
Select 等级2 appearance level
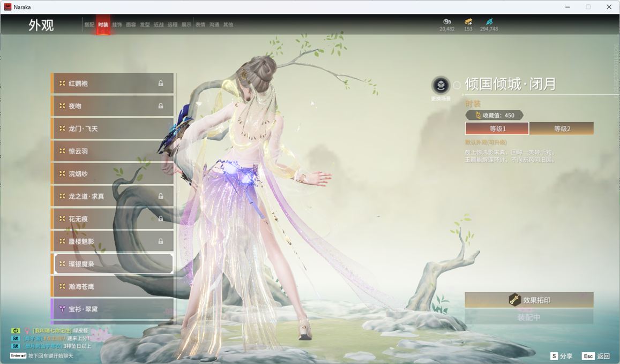click(562, 128)
